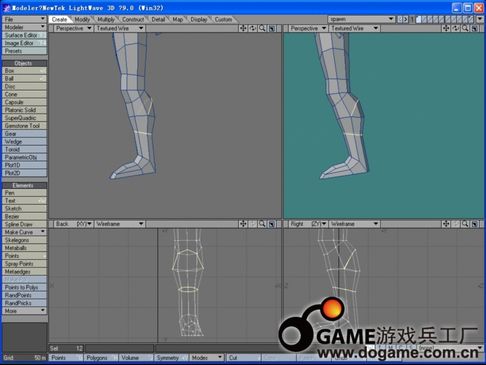This screenshot has height=365, width=486.
Task: Select the Spline Draw tool
Action: (24, 224)
